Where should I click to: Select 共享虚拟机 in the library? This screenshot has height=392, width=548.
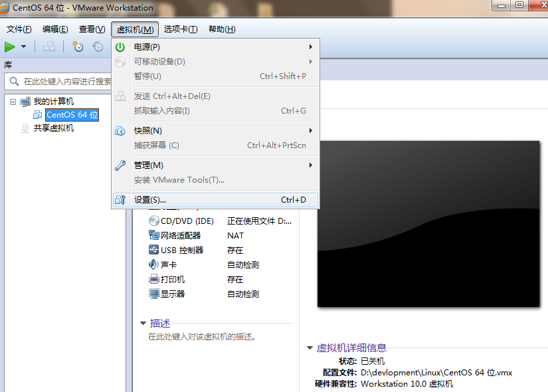(x=54, y=128)
